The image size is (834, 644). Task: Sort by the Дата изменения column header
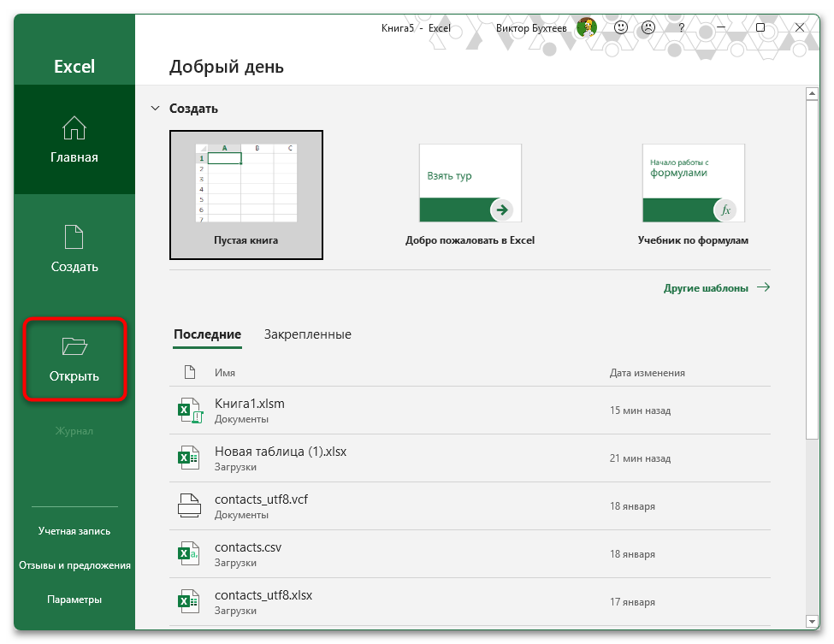tap(648, 373)
